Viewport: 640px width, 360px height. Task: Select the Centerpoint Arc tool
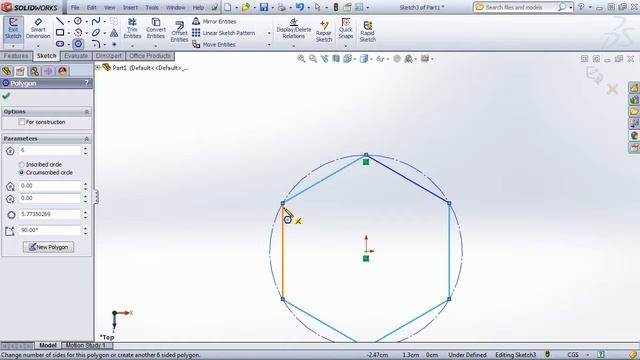pyautogui.click(x=78, y=32)
